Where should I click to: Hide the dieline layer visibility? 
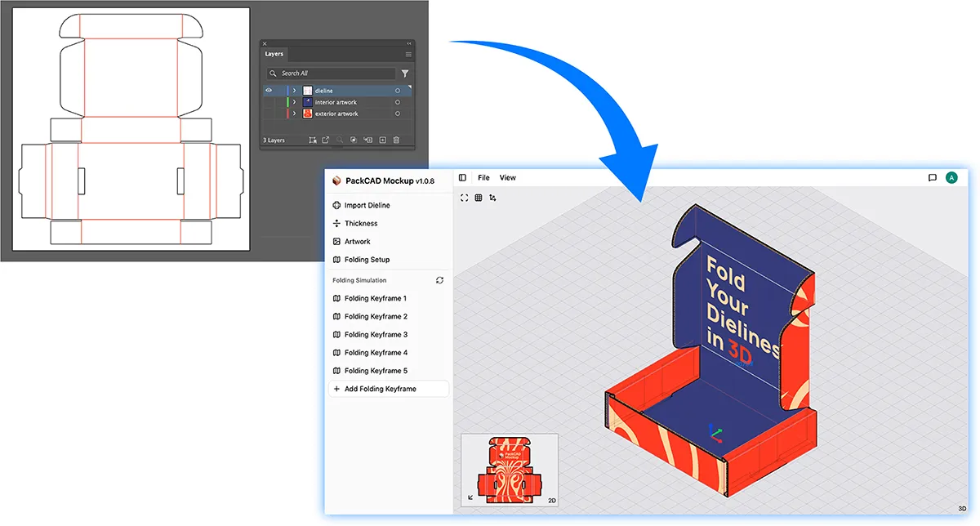pos(269,91)
